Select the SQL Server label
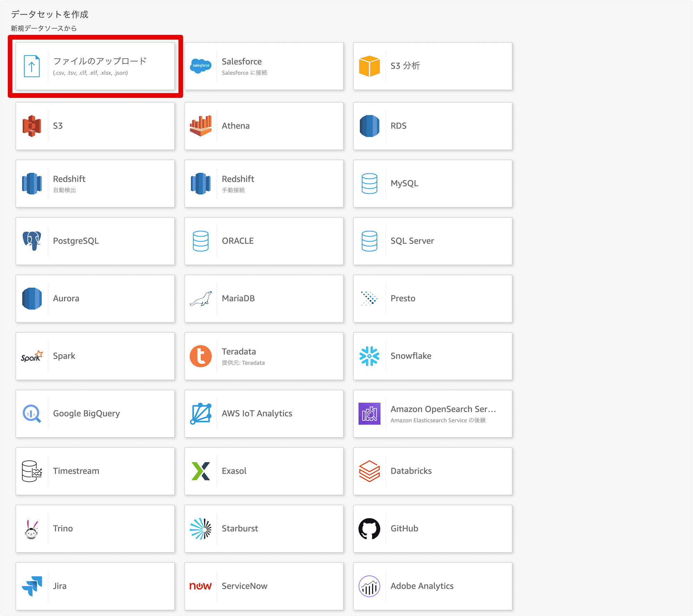This screenshot has width=693, height=616. coord(412,241)
